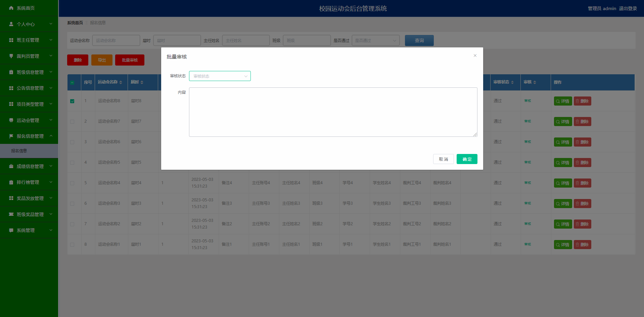The height and width of the screenshot is (317, 644).
Task: Uncheck the checkbox for row 运动会名称8
Action: click(72, 101)
